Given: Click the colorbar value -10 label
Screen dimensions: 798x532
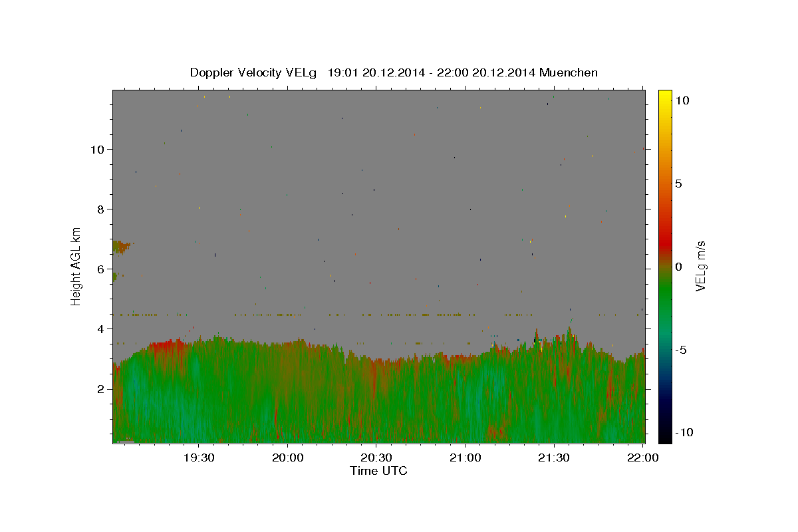Looking at the screenshot, I should (x=683, y=433).
